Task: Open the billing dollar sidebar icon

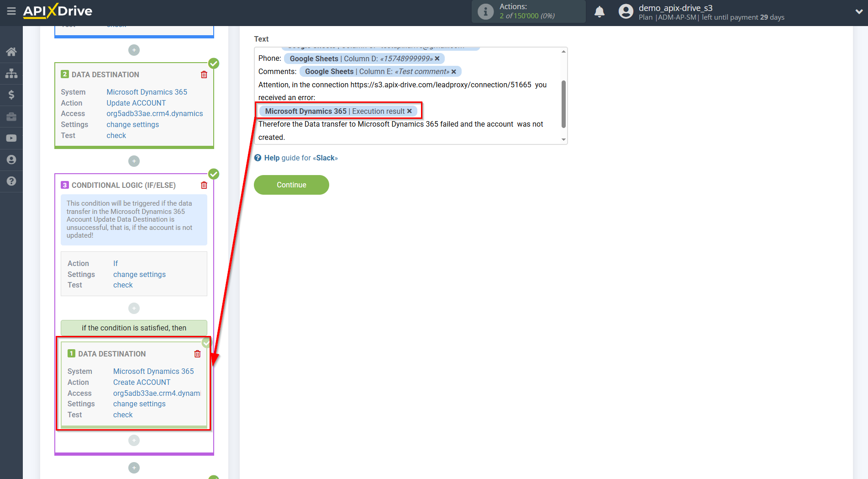Action: [11, 95]
